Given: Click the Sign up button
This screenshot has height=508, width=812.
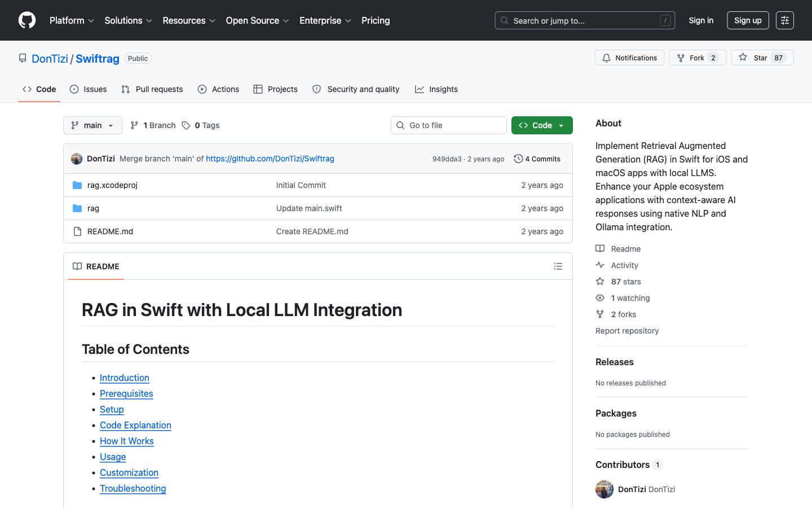Looking at the screenshot, I should coord(748,20).
